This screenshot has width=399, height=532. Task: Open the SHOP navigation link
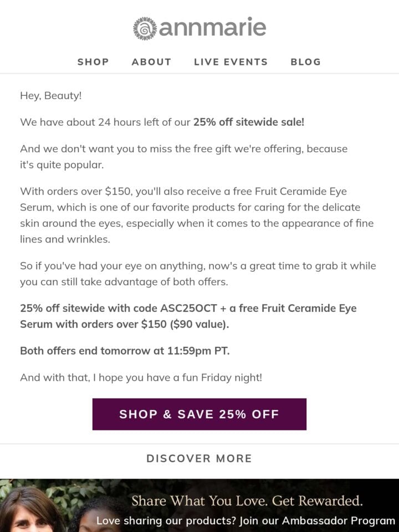coord(93,62)
